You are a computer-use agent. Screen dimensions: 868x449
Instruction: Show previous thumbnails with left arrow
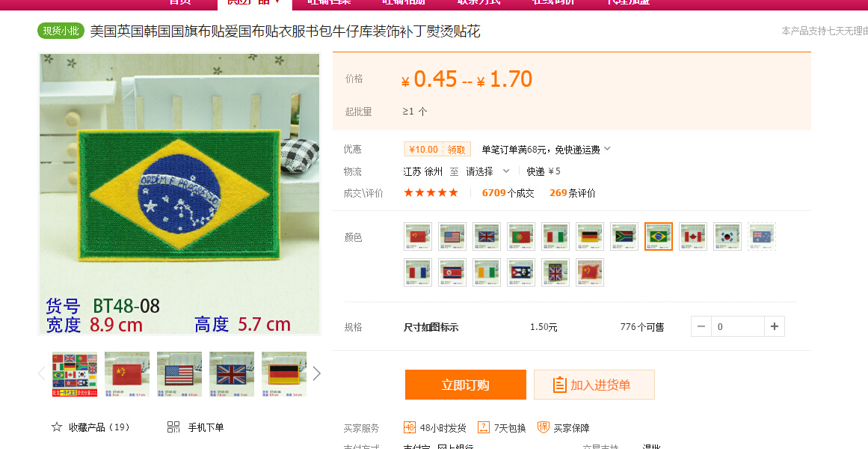42,373
